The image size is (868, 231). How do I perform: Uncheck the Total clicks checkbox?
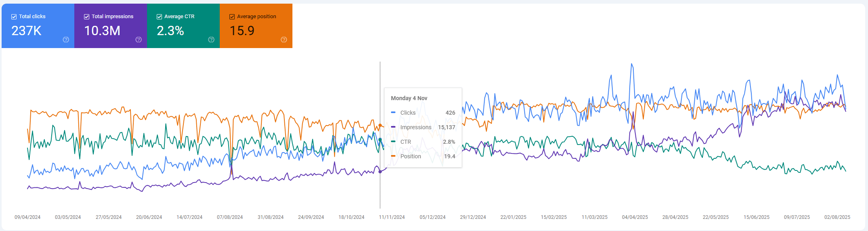pyautogui.click(x=14, y=17)
